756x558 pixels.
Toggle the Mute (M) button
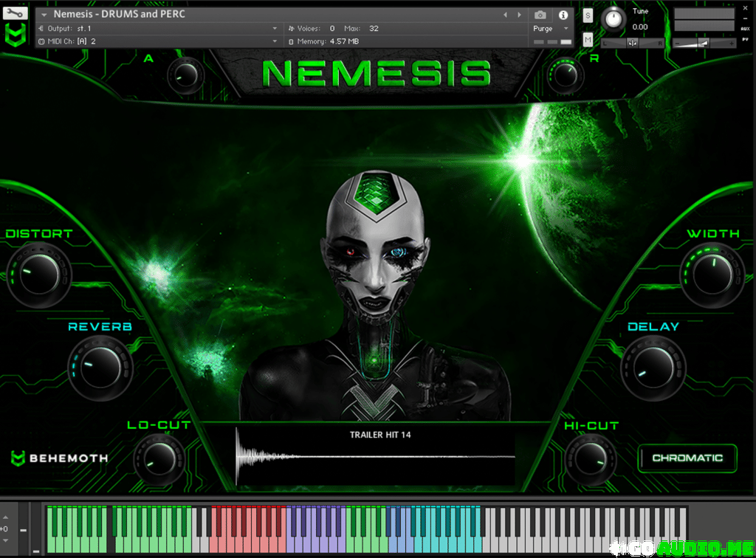588,40
